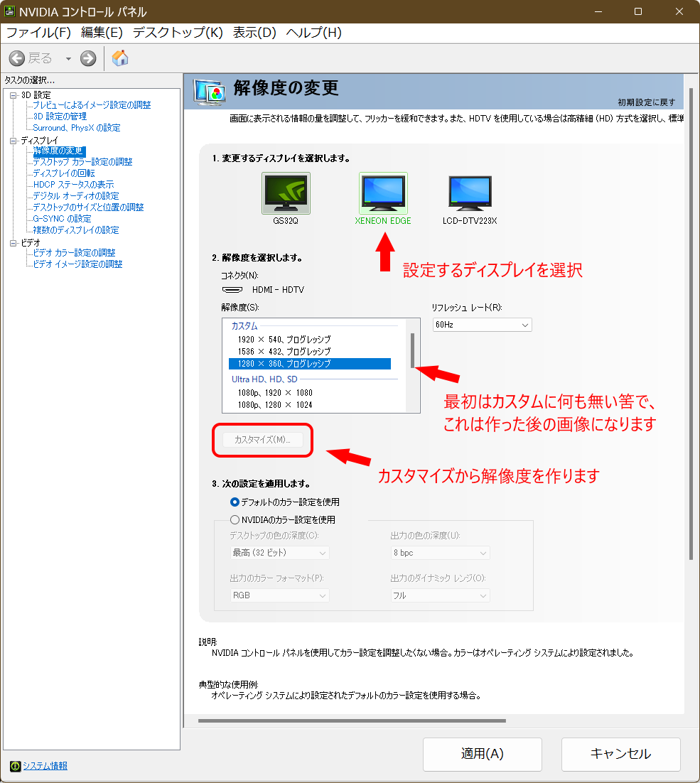Click the キャンセル button
Screen dimensions: 700x783
pos(620,754)
